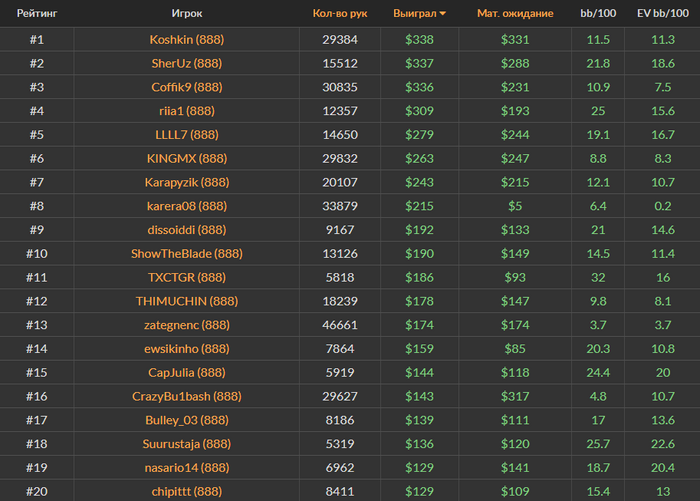Viewport: 700px width, 501px height.
Task: Select bb/100 value 25.7
Action: pos(598,444)
